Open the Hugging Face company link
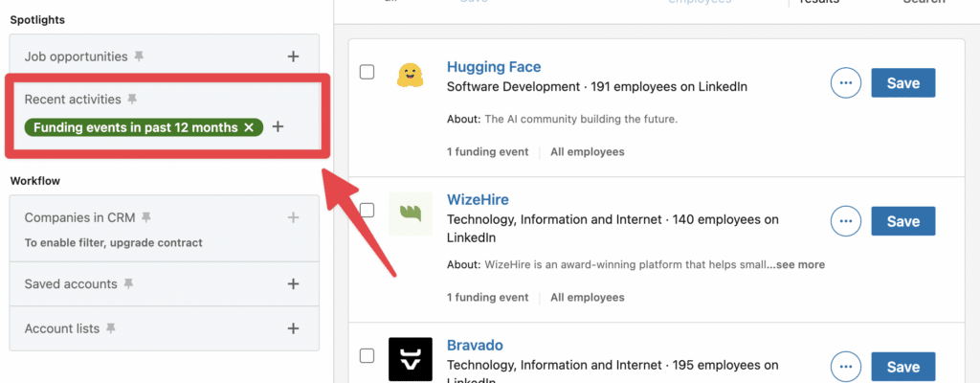The image size is (980, 383). (494, 67)
